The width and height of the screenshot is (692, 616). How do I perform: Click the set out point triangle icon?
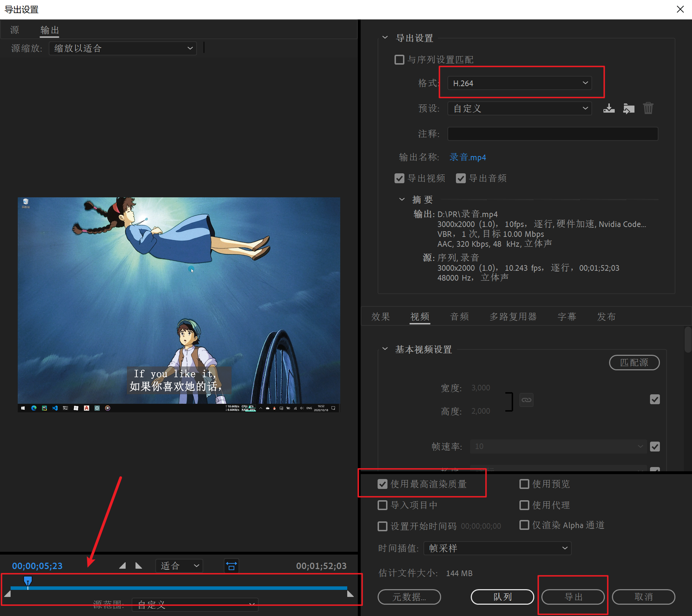pyautogui.click(x=139, y=566)
